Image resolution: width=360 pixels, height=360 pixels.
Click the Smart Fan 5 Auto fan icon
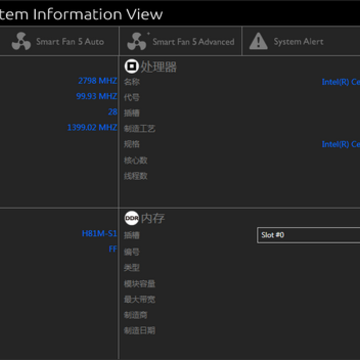pos(21,42)
